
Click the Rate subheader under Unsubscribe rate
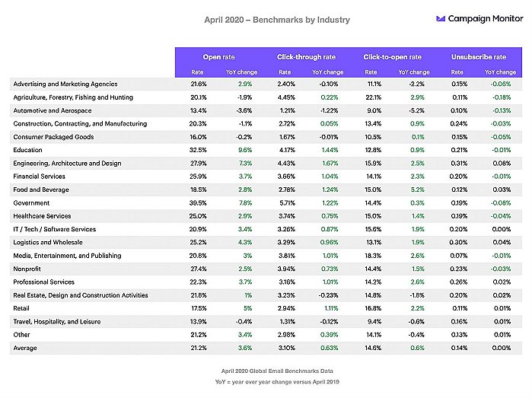[x=457, y=72]
